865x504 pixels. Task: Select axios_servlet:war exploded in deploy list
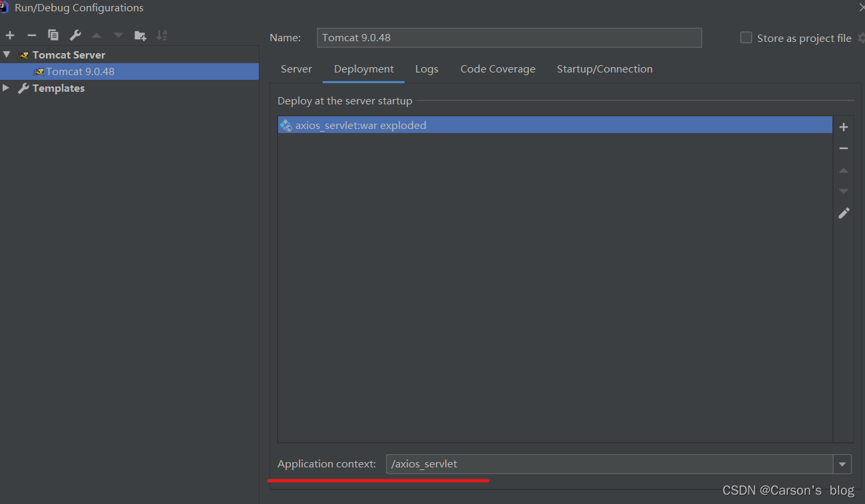(555, 125)
